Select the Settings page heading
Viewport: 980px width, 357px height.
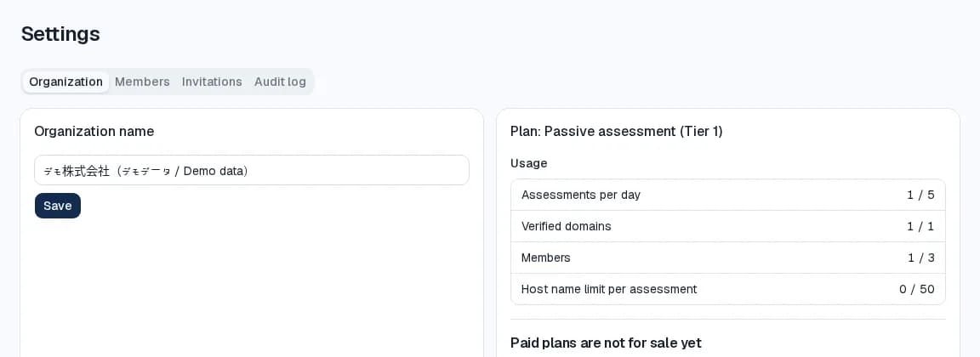coord(60,34)
